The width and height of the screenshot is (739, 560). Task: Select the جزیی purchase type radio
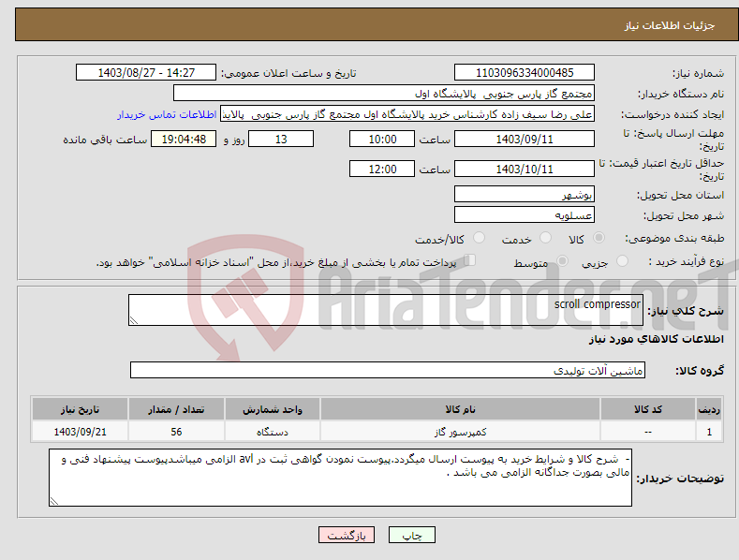pyautogui.click(x=622, y=260)
